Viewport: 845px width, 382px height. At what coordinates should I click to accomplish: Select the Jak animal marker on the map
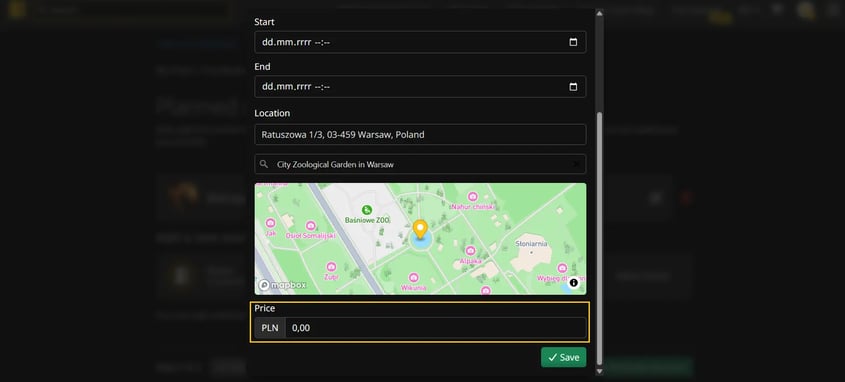pos(271,223)
